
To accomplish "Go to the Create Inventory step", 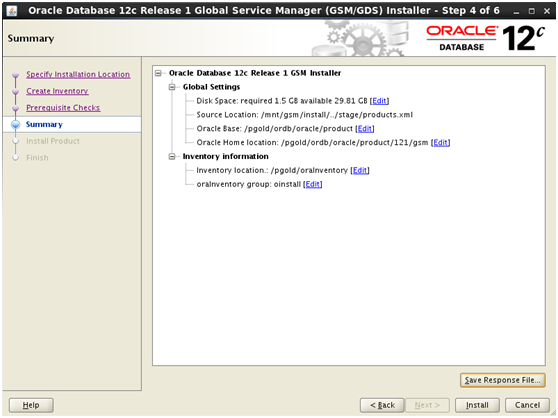I will coord(57,91).
